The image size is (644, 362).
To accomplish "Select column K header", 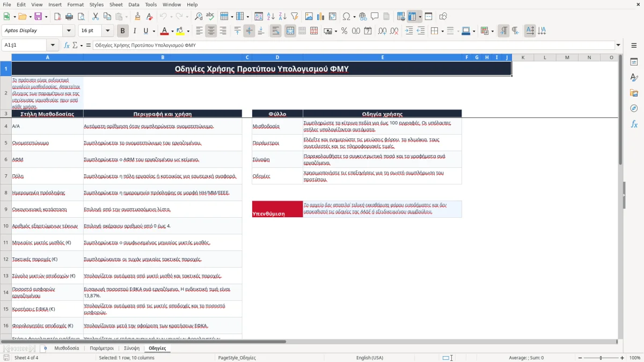I will 523,57.
